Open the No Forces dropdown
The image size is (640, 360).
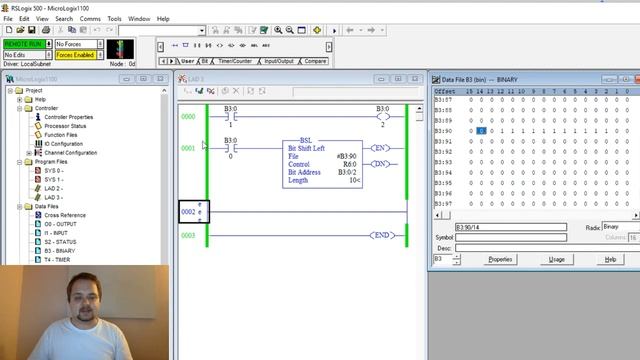pos(100,44)
